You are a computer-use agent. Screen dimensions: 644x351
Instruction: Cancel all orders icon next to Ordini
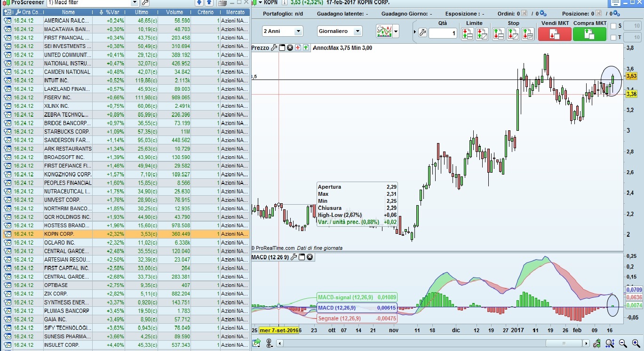525,14
